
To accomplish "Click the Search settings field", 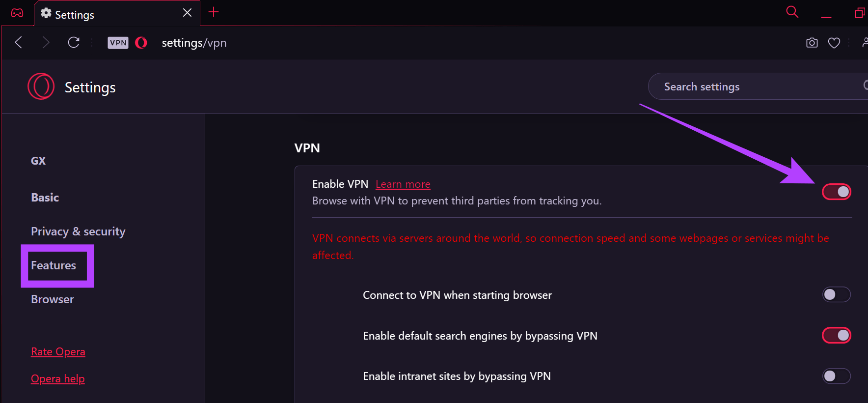I will (x=756, y=87).
